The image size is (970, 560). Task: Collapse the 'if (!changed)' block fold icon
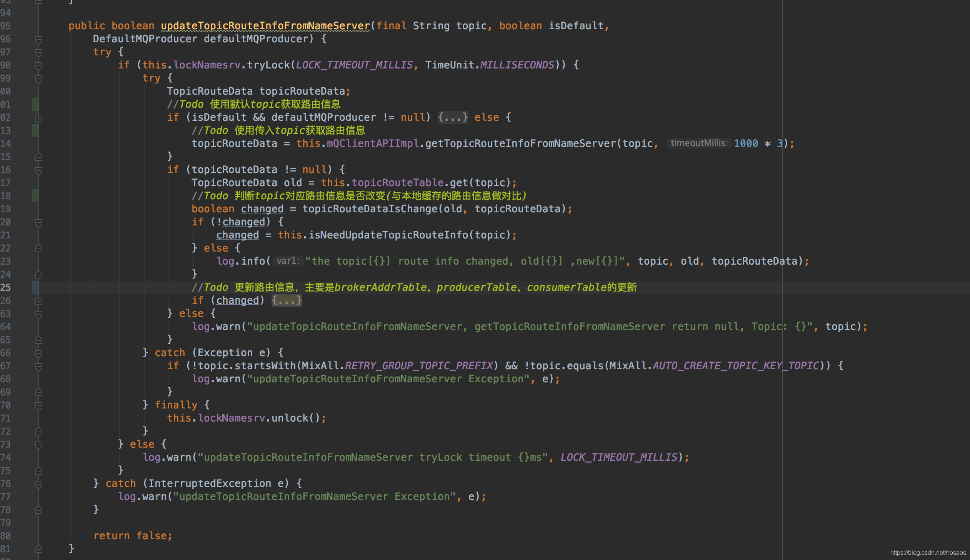click(39, 222)
